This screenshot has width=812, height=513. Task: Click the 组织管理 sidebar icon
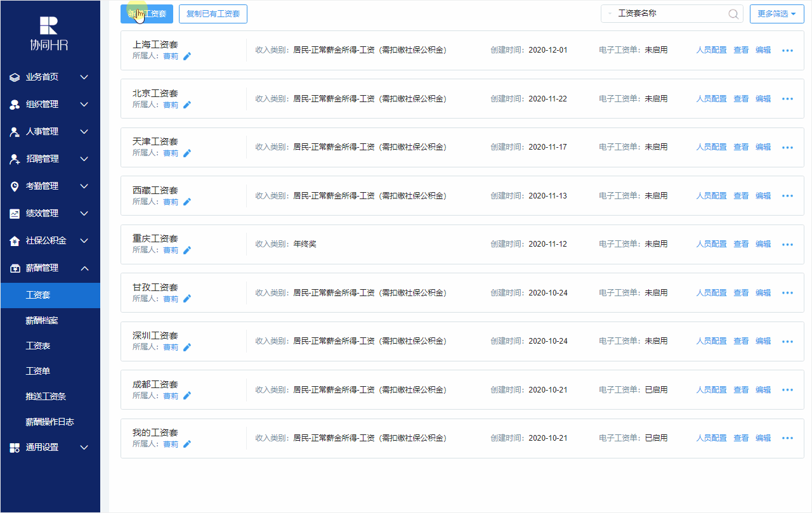click(x=15, y=105)
